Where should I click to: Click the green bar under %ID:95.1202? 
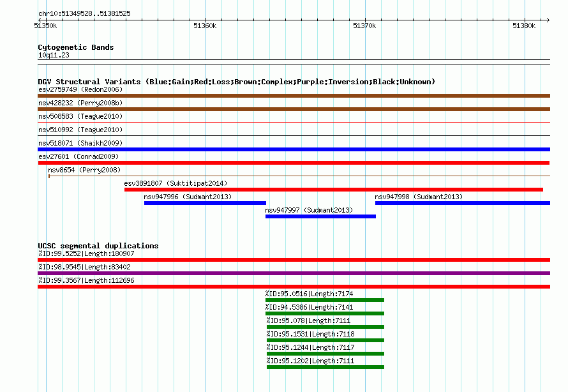click(x=325, y=367)
